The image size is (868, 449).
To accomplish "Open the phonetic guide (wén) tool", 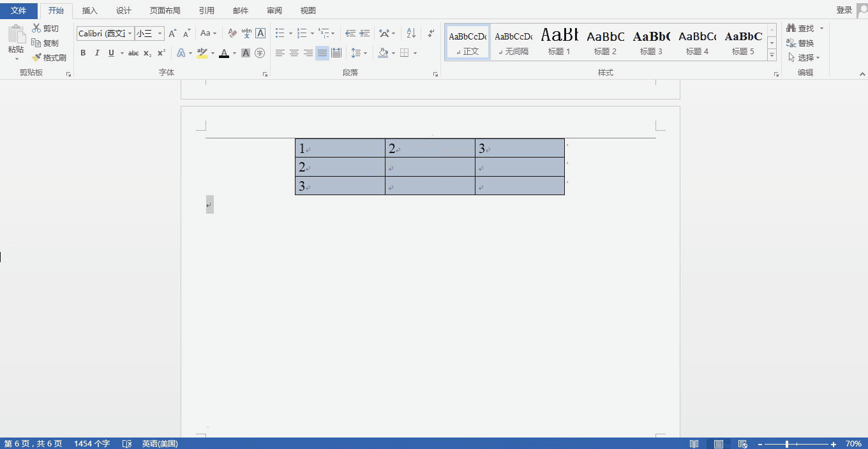I will coord(246,33).
